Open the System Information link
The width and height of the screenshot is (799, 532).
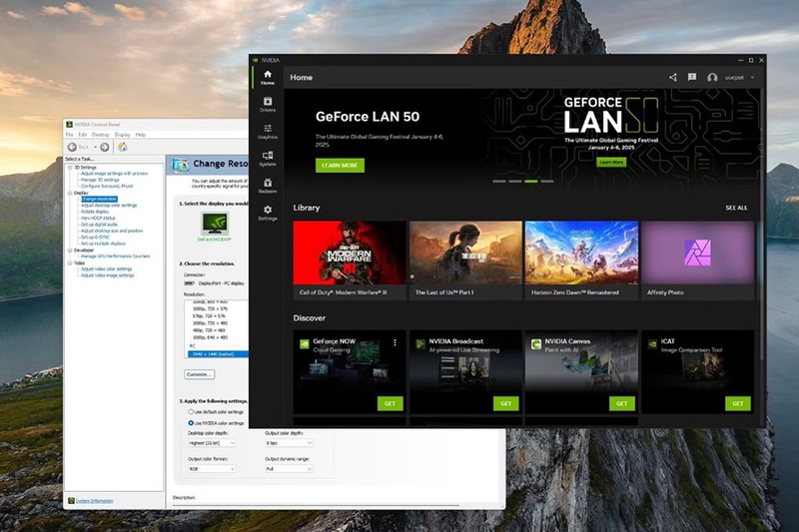coord(95,501)
